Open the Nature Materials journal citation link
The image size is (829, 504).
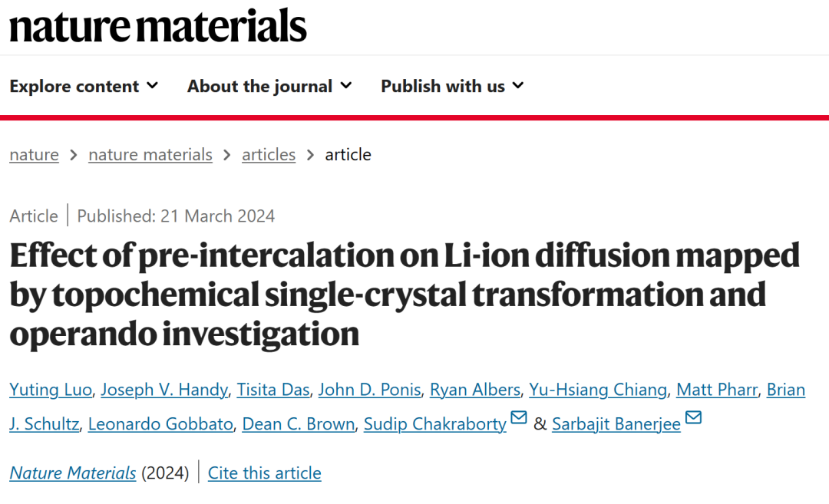(73, 473)
